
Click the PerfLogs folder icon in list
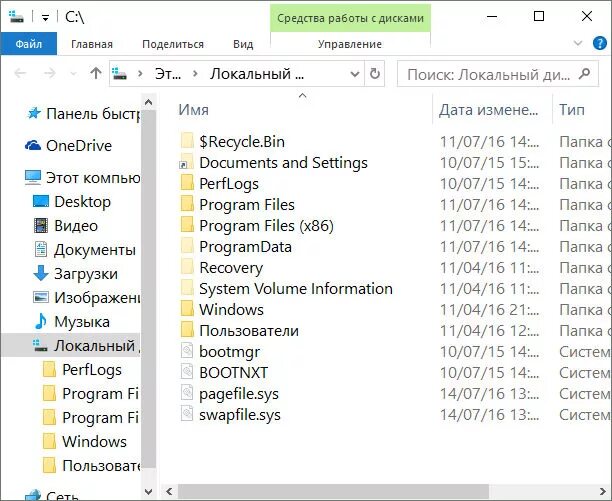pyautogui.click(x=187, y=183)
